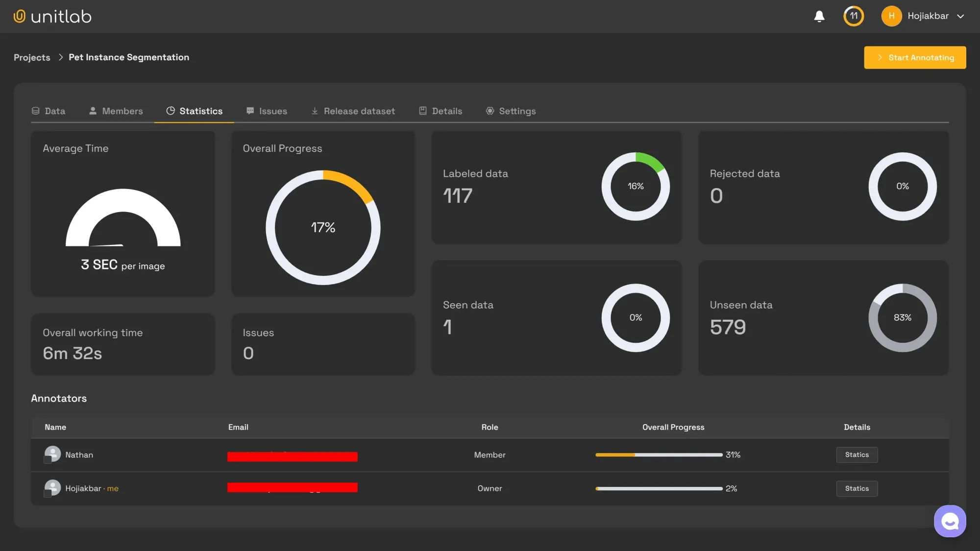
Task: Click the Overall Progress donut chart
Action: click(323, 227)
